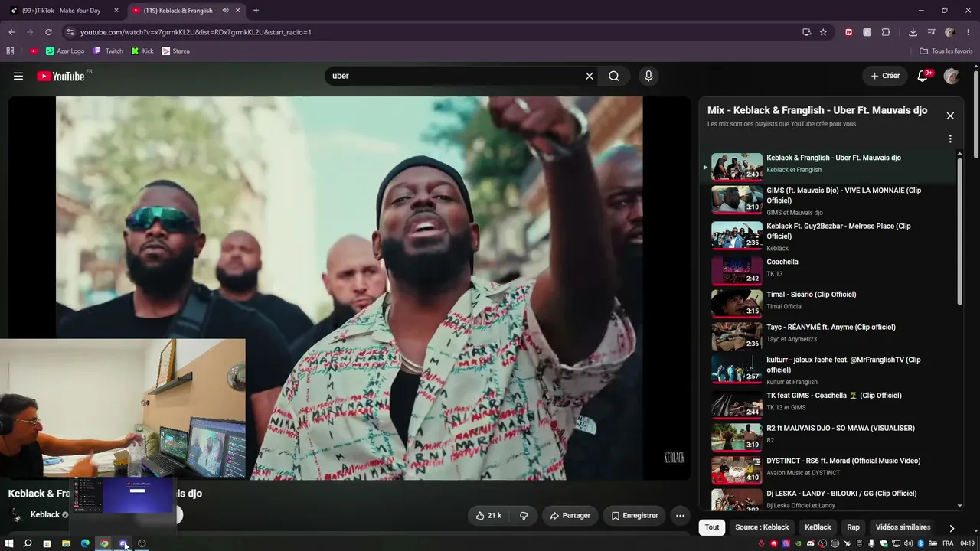Expand the Tous les favoris folder
Screen dimensions: 980x551
[946, 51]
